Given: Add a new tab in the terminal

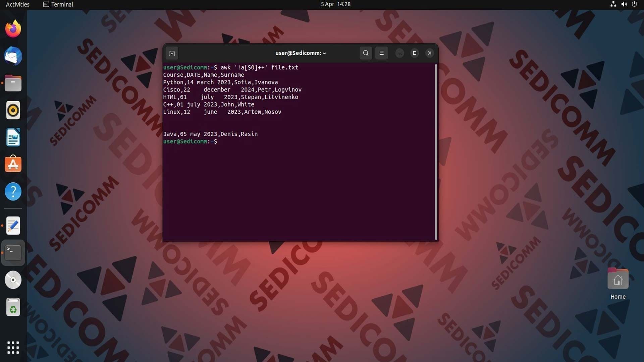Looking at the screenshot, I should click(x=172, y=53).
